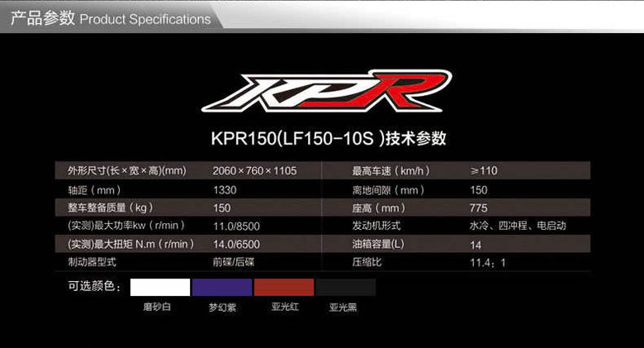644x348 pixels.
Task: Click the KPR logo graphic
Action: pos(327,91)
